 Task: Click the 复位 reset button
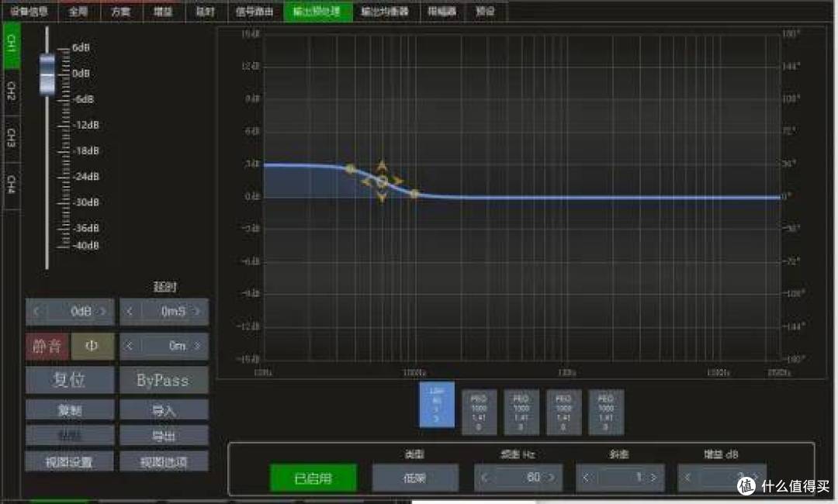[x=70, y=380]
